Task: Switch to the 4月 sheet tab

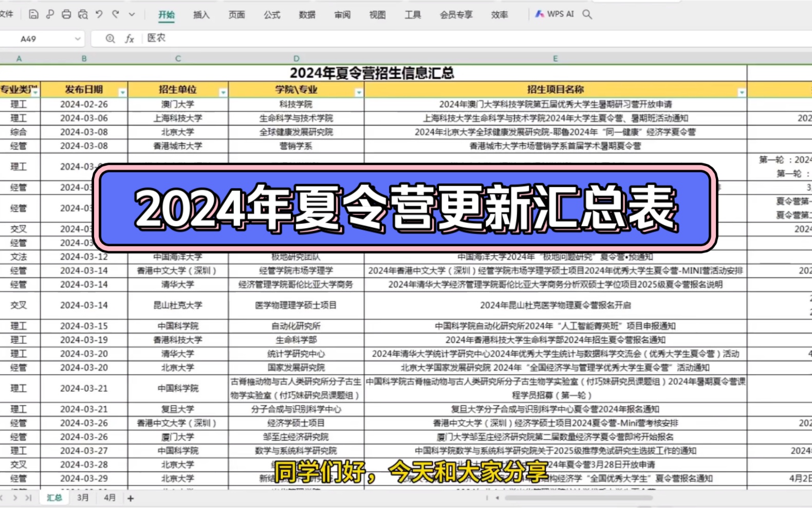Action: point(109,498)
